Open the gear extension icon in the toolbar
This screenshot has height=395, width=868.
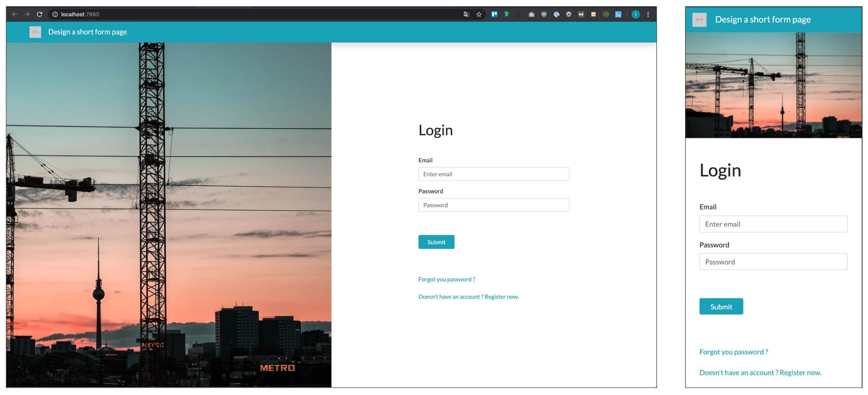(569, 14)
